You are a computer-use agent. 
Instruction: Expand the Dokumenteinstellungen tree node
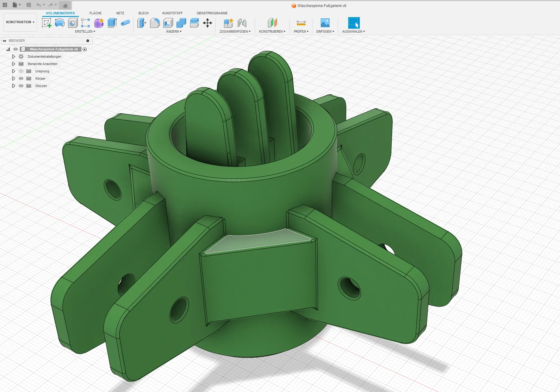[13, 56]
